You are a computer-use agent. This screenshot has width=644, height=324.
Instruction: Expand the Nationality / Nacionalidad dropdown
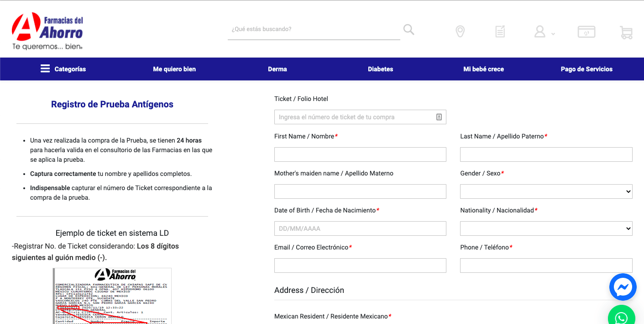pyautogui.click(x=546, y=228)
